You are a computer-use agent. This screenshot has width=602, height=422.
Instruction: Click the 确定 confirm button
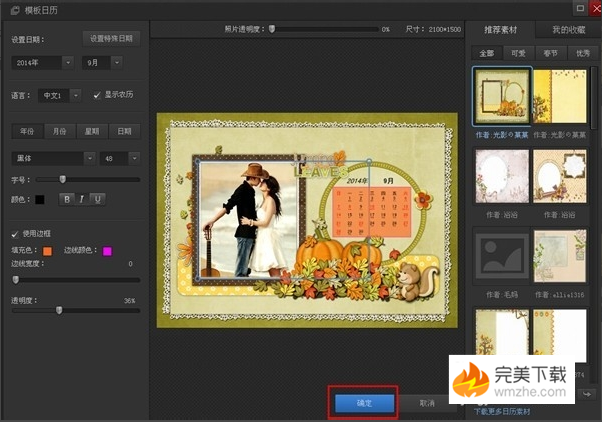[x=364, y=402]
